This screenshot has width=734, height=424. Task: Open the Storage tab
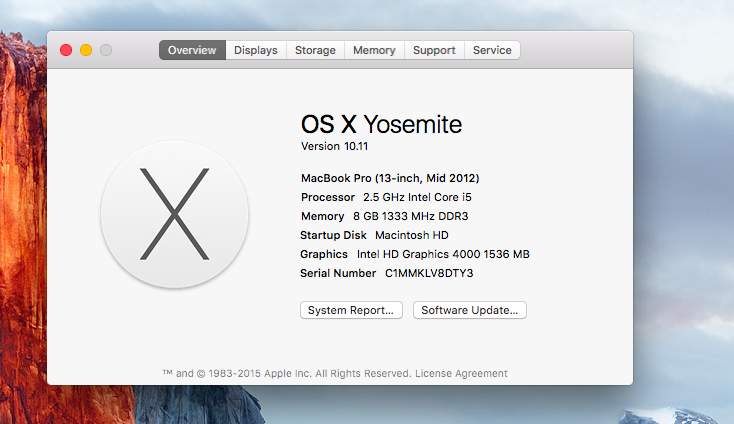pos(315,50)
